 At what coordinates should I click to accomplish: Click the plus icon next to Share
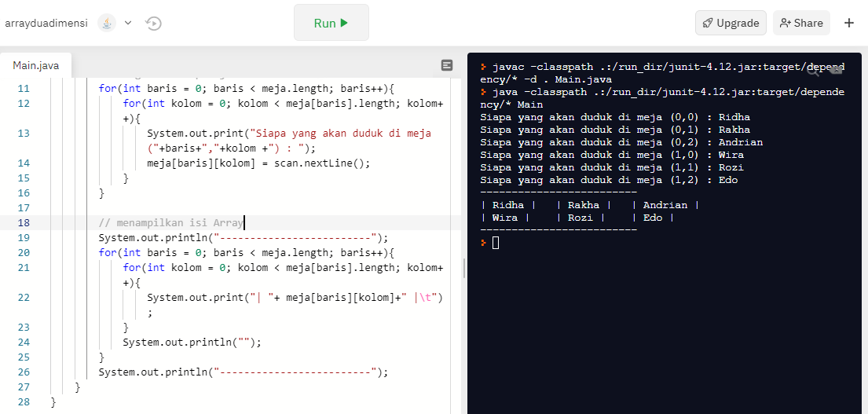click(x=849, y=23)
